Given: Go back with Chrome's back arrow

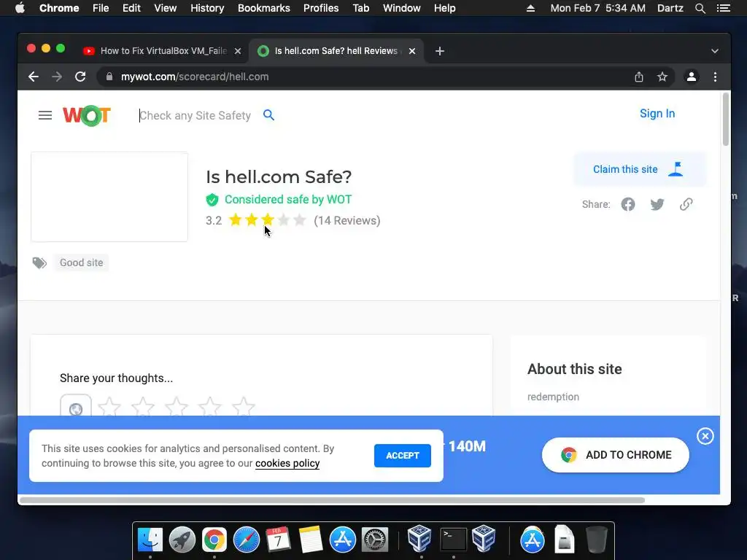Looking at the screenshot, I should tap(34, 77).
